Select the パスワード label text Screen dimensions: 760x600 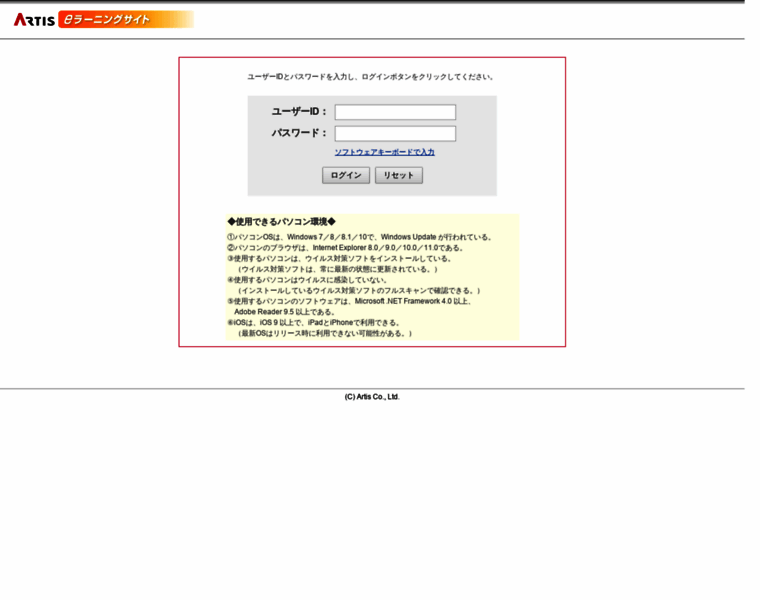click(299, 133)
